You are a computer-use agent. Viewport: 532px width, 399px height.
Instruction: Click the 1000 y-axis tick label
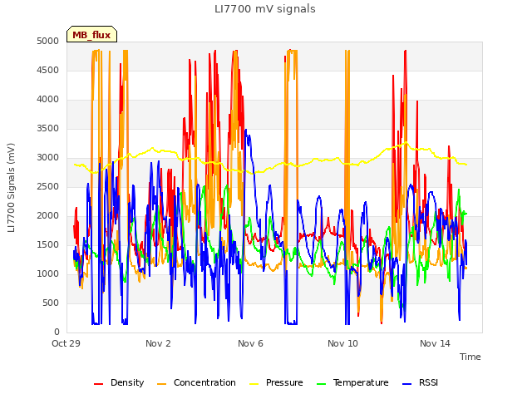click(48, 274)
